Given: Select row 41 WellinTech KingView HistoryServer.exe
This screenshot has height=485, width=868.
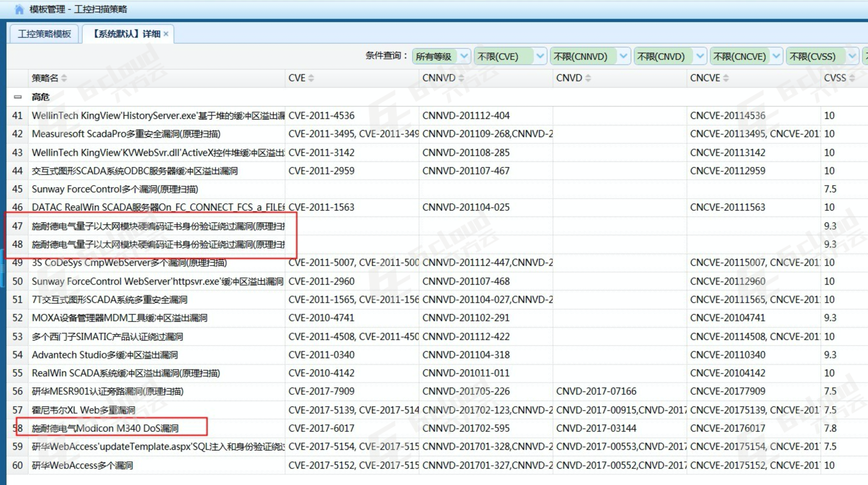Looking at the screenshot, I should (x=437, y=116).
